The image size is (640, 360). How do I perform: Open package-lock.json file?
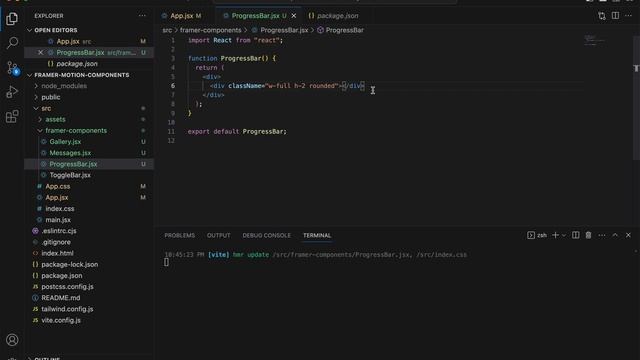point(69,264)
